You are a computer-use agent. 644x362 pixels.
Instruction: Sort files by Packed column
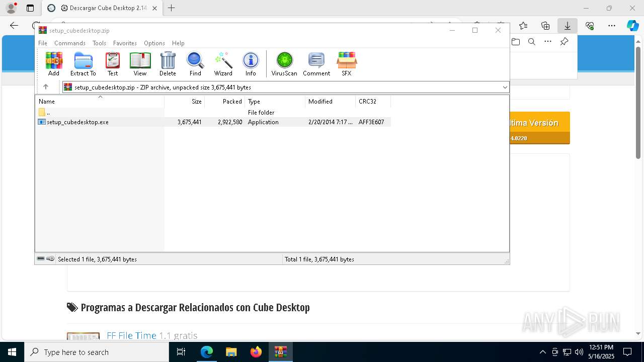pos(225,102)
